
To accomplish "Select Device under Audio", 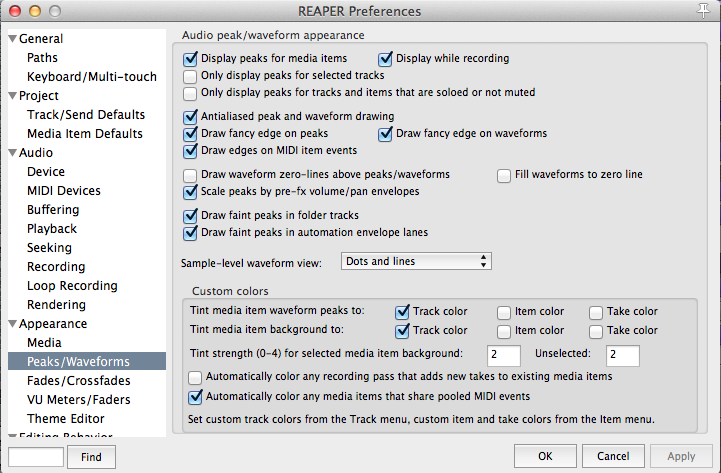I will click(x=46, y=172).
